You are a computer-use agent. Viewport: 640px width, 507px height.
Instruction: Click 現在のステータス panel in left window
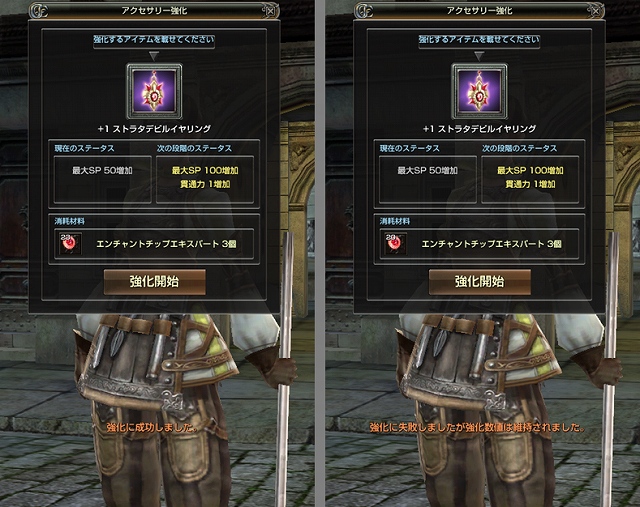[102, 179]
